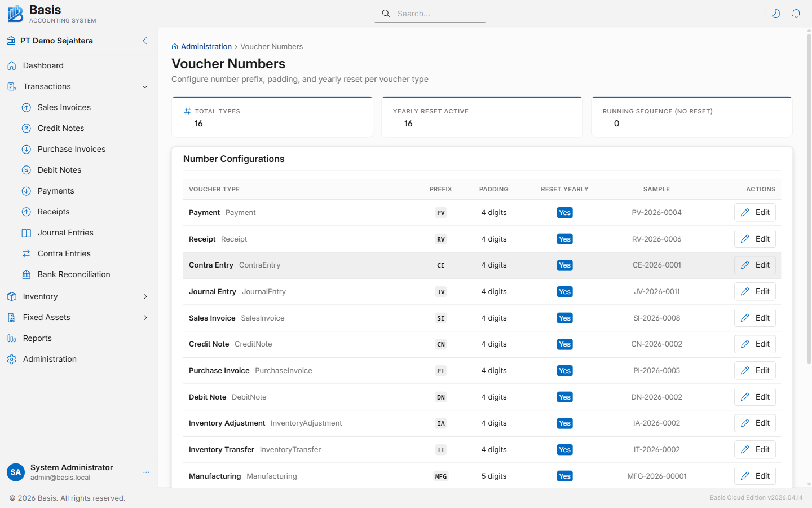The image size is (812, 508).
Task: Click the Administration gear icon
Action: tap(12, 359)
